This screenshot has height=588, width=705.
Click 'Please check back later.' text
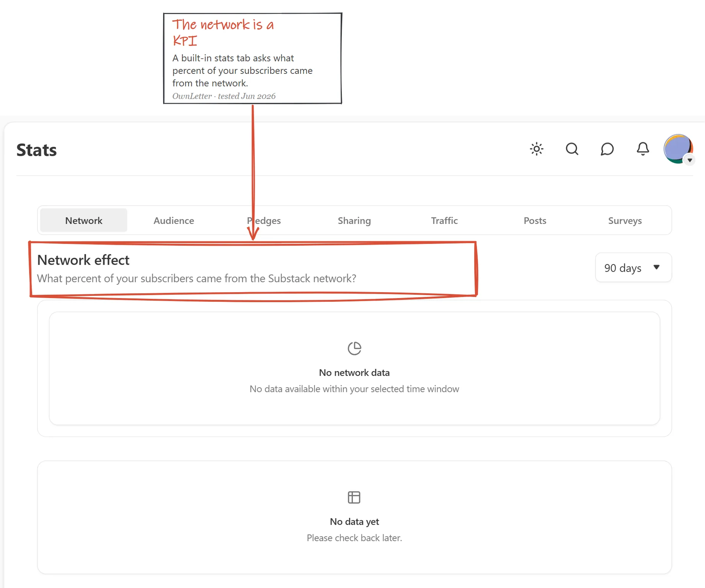(x=354, y=538)
